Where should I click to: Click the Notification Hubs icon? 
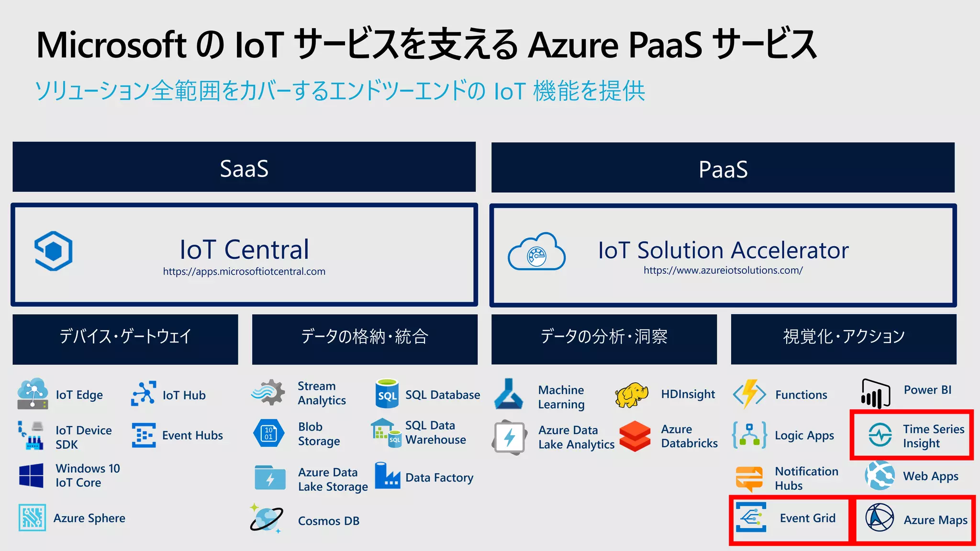(749, 478)
